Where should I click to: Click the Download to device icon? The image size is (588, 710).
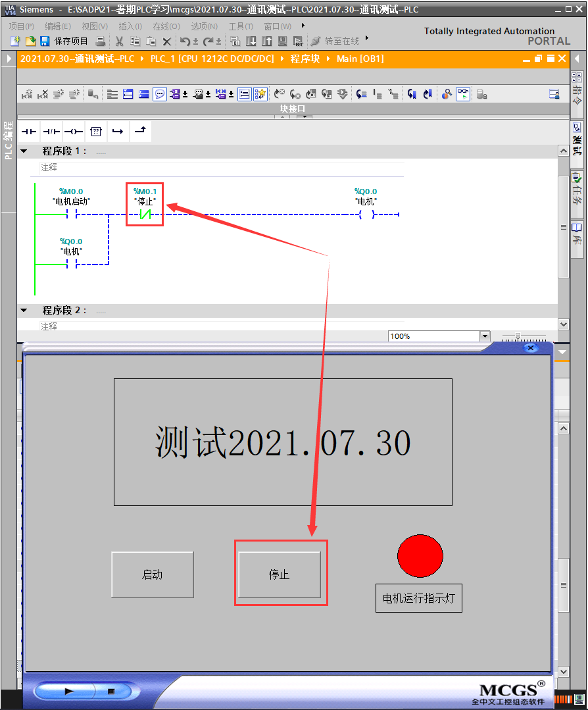[251, 41]
